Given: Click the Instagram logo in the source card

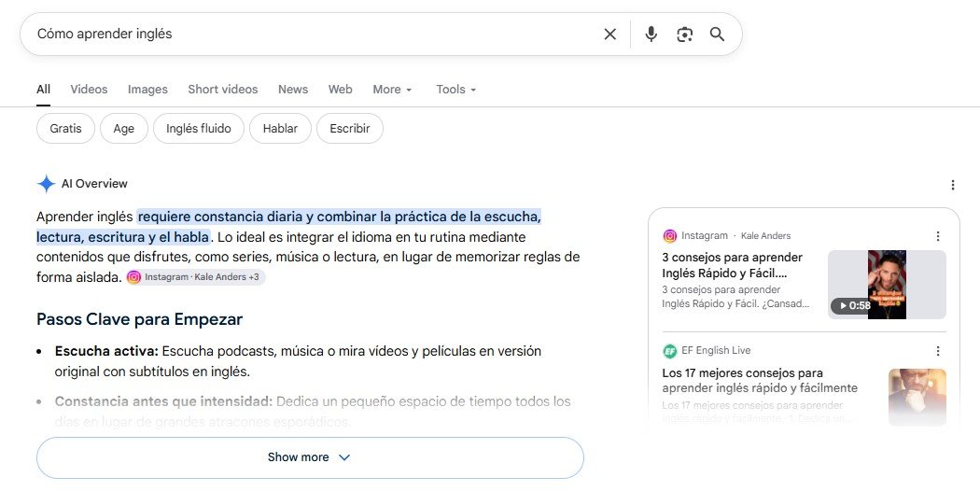Looking at the screenshot, I should click(x=669, y=236).
